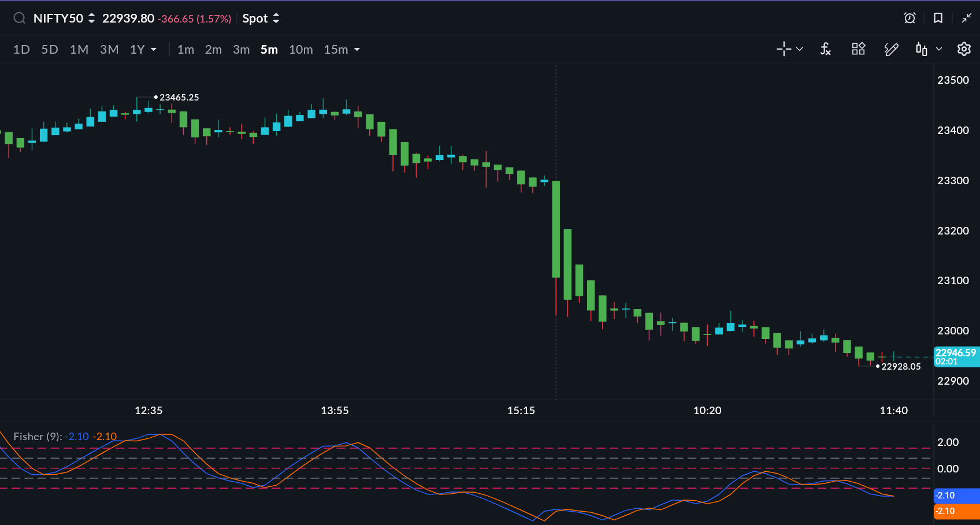This screenshot has width=980, height=525.
Task: Collapse chart with the minimize arrows icon
Action: point(966,18)
